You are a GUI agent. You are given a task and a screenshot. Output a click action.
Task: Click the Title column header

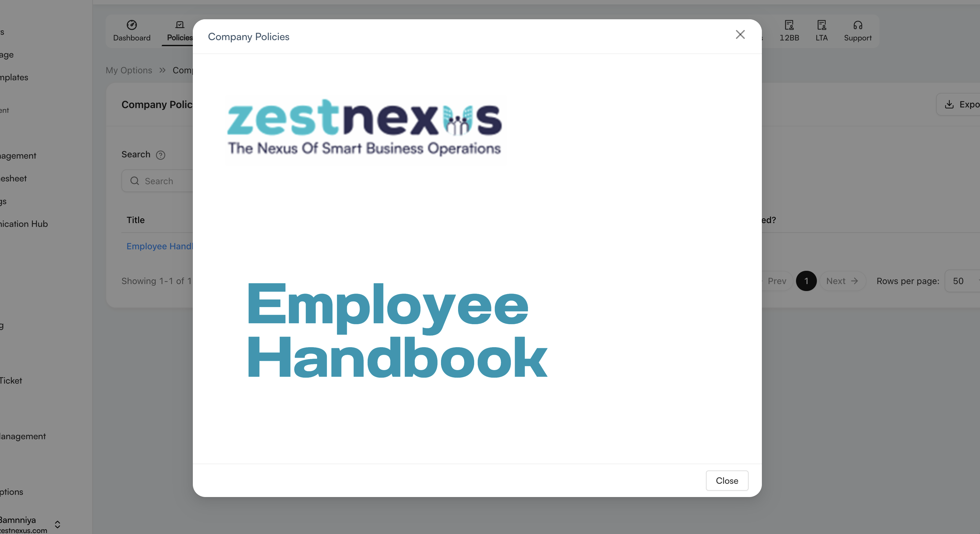[135, 220]
